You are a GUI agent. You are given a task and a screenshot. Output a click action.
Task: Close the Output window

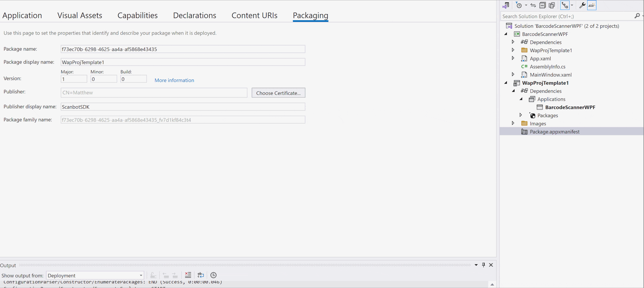click(491, 265)
